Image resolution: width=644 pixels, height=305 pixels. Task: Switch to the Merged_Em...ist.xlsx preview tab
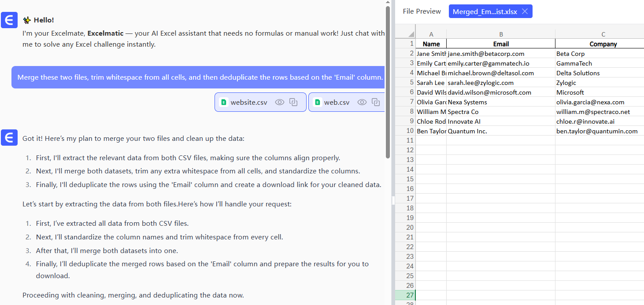pos(485,11)
